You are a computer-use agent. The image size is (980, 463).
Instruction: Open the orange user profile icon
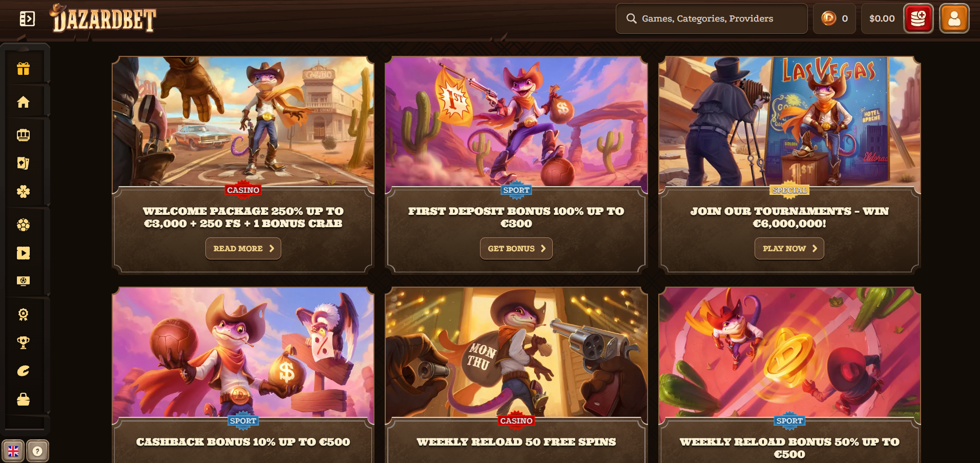point(954,19)
